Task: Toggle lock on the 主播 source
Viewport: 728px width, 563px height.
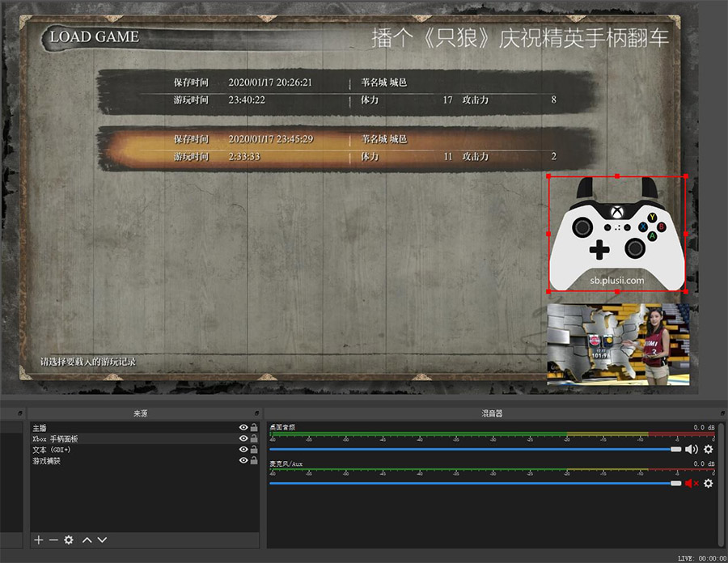Action: pos(254,427)
